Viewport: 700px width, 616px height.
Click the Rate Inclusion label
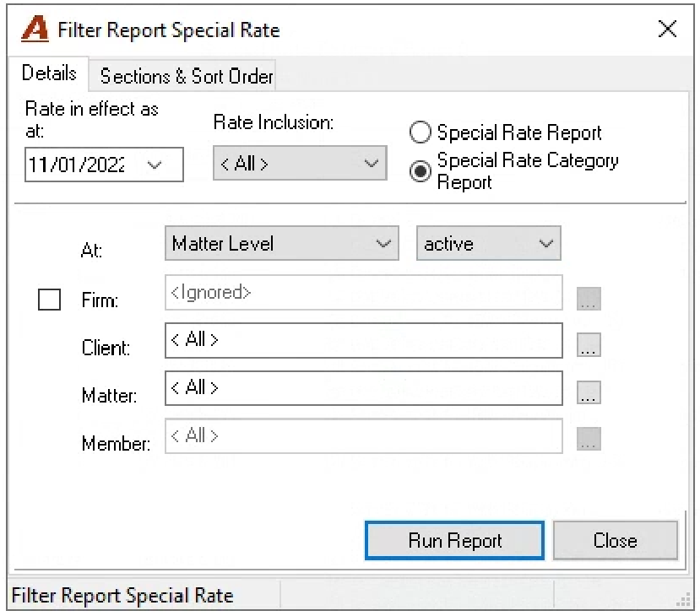[274, 122]
